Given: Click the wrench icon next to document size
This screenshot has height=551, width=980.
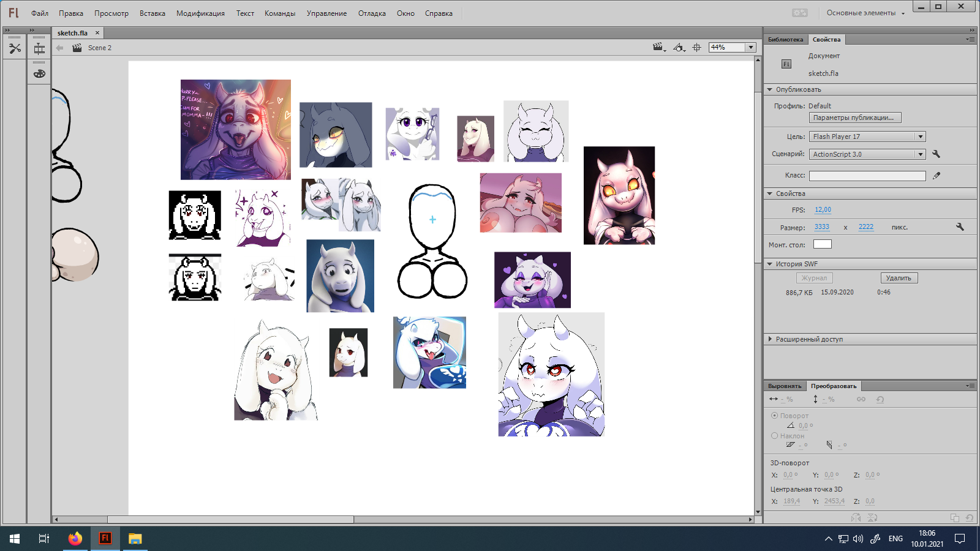Looking at the screenshot, I should (x=960, y=227).
